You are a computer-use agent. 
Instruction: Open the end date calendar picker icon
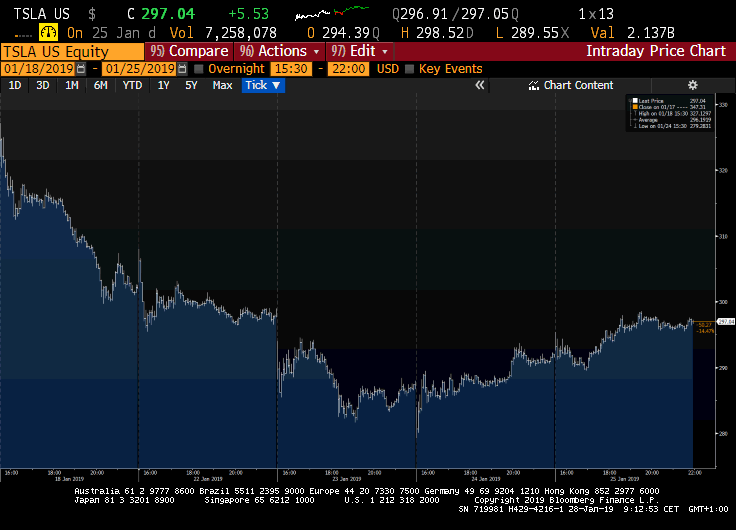point(182,69)
